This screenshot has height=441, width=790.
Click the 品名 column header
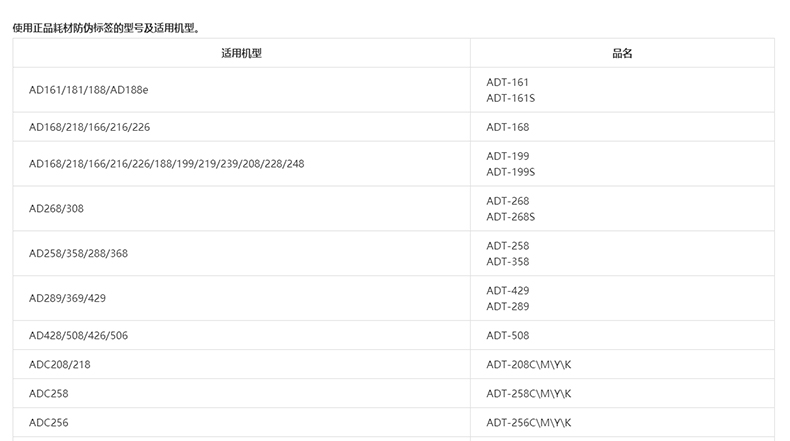pos(622,53)
